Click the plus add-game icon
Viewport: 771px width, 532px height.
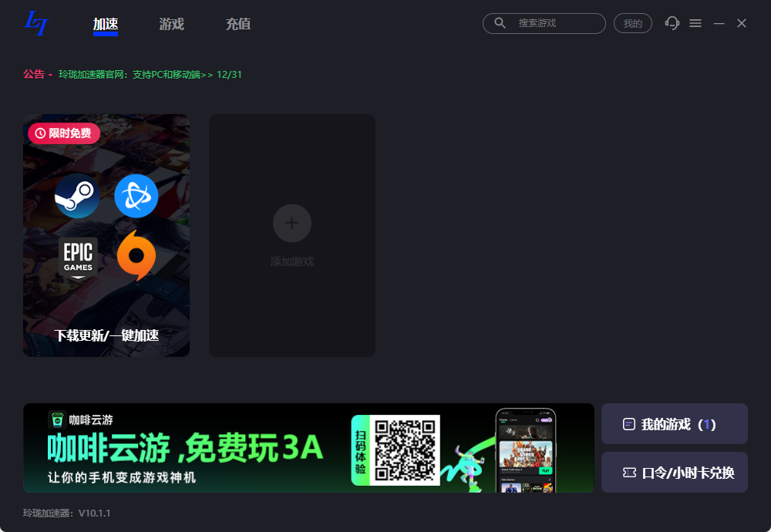[x=292, y=224]
